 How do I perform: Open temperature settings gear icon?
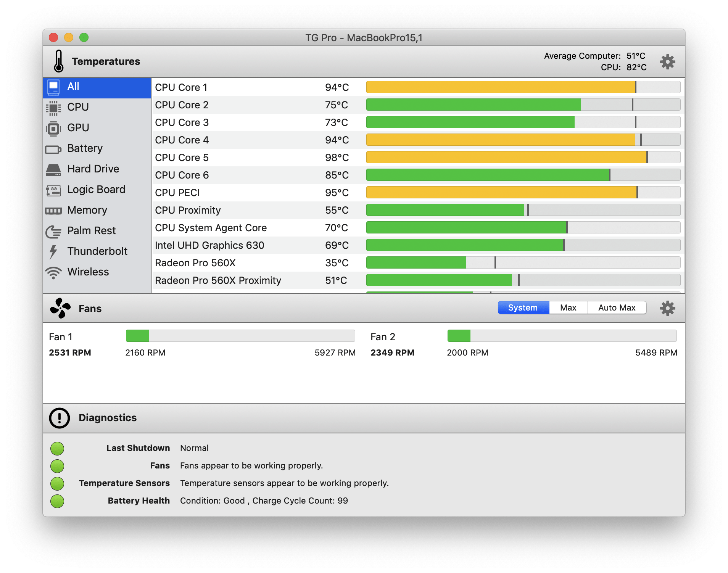click(667, 61)
